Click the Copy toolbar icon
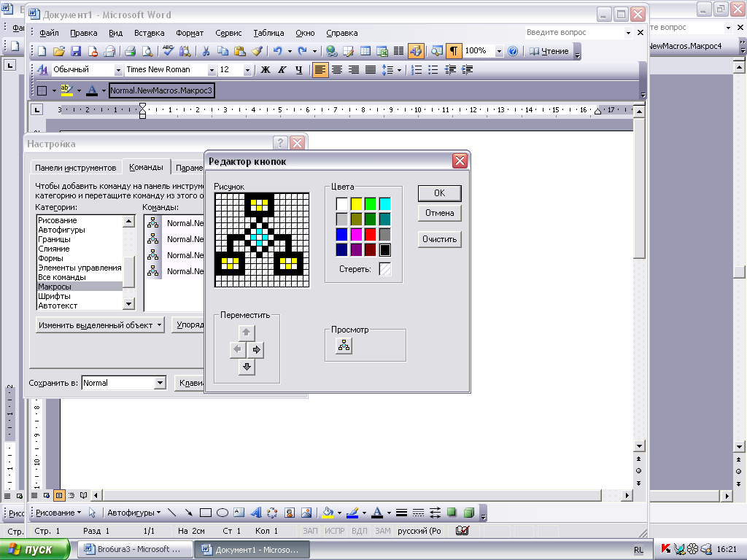The height and width of the screenshot is (560, 747). point(222,51)
